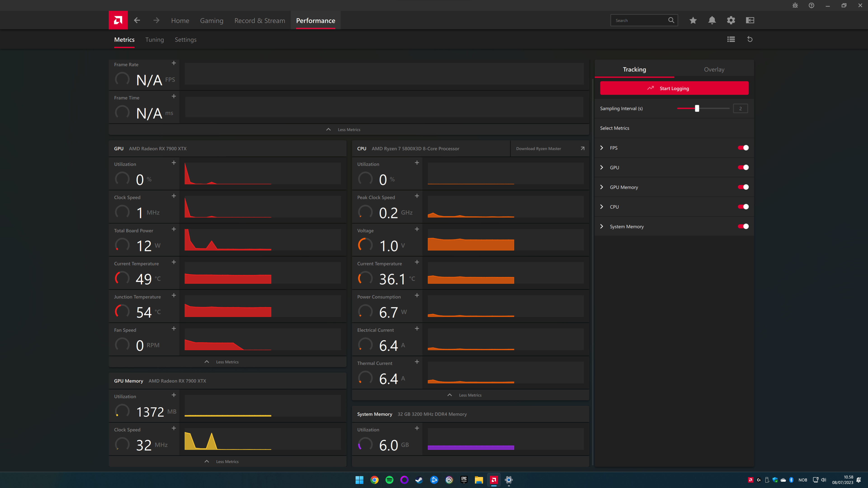This screenshot has width=868, height=488.
Task: Click the Sampling Interval value box
Action: (x=740, y=108)
